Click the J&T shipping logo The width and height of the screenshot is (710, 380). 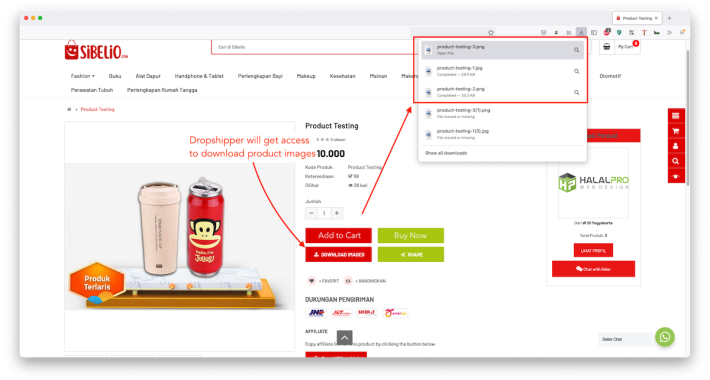click(341, 313)
